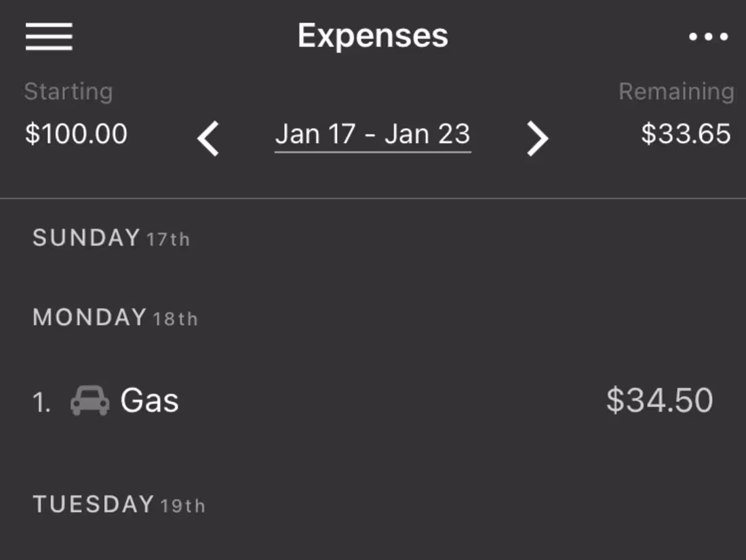This screenshot has height=560, width=746.
Task: Open the three-dot more options menu
Action: pyautogui.click(x=708, y=37)
